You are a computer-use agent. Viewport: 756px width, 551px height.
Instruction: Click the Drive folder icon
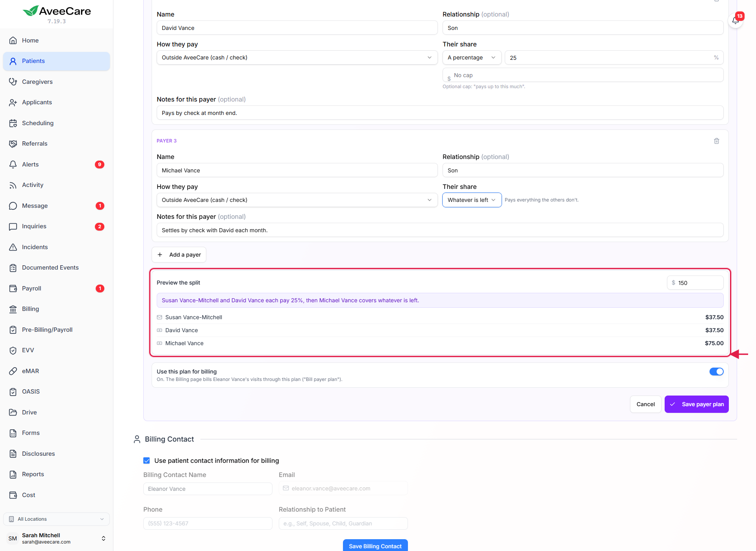(x=13, y=412)
